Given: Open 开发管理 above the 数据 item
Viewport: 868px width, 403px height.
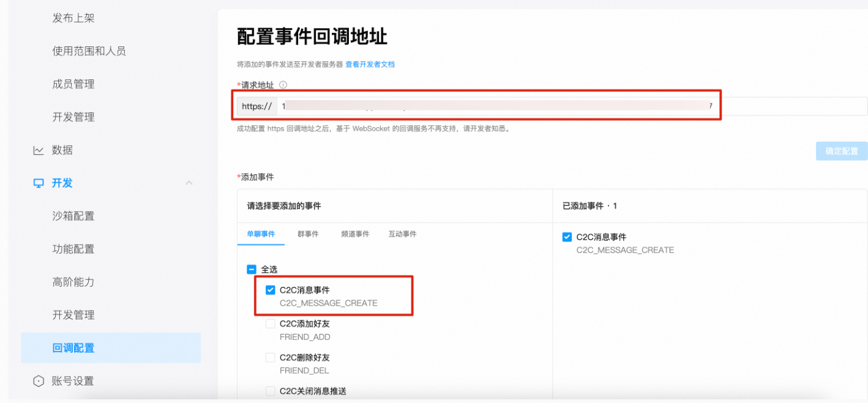Looking at the screenshot, I should [73, 117].
